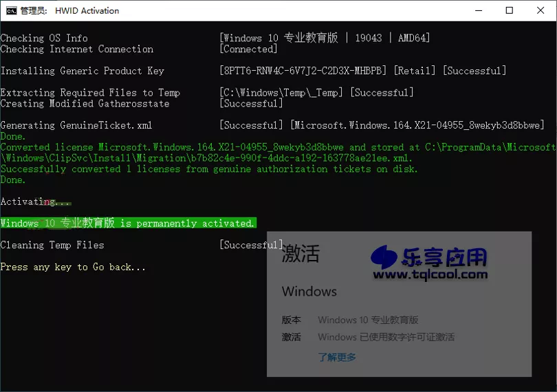This screenshot has width=557, height=392.
Task: Click 'Press any key to Go back...' prompt
Action: point(73,267)
